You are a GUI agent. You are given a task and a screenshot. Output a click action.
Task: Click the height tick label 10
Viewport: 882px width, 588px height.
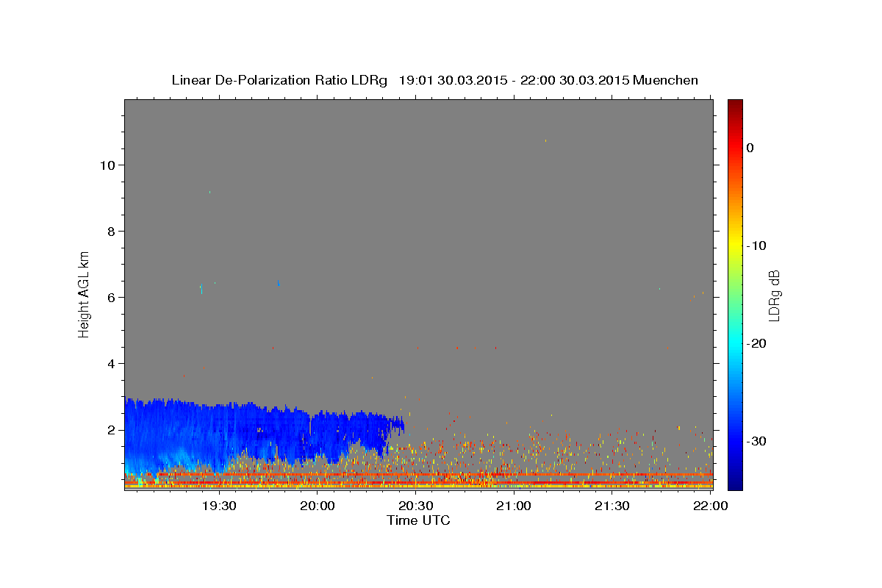click(107, 165)
